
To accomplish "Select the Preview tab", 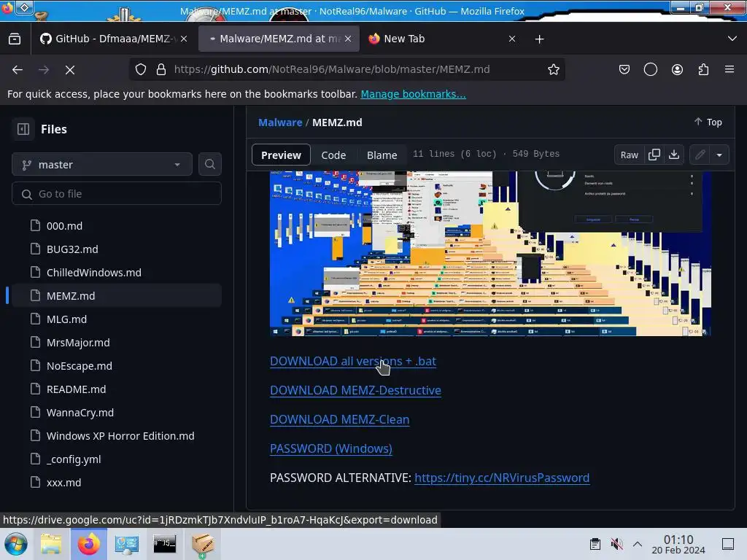I will coord(281,155).
